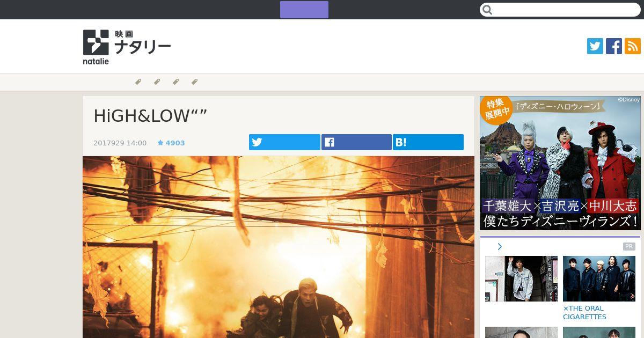The height and width of the screenshot is (338, 644).
Task: Open the Twitter icon in the header
Action: pos(595,46)
